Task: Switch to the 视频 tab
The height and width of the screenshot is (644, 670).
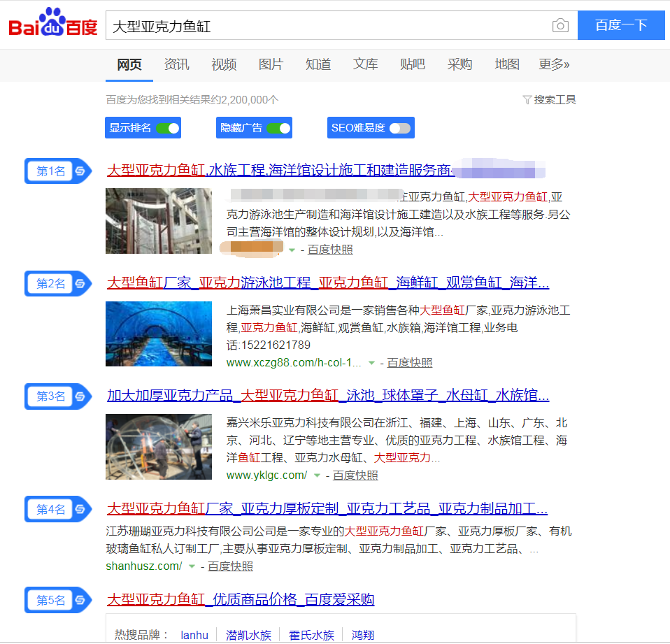Action: 224,64
